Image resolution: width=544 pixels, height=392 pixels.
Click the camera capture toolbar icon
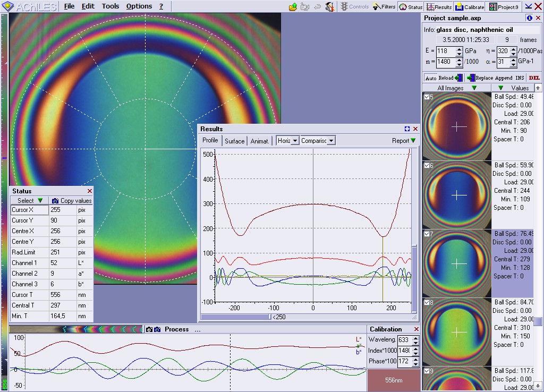305,6
